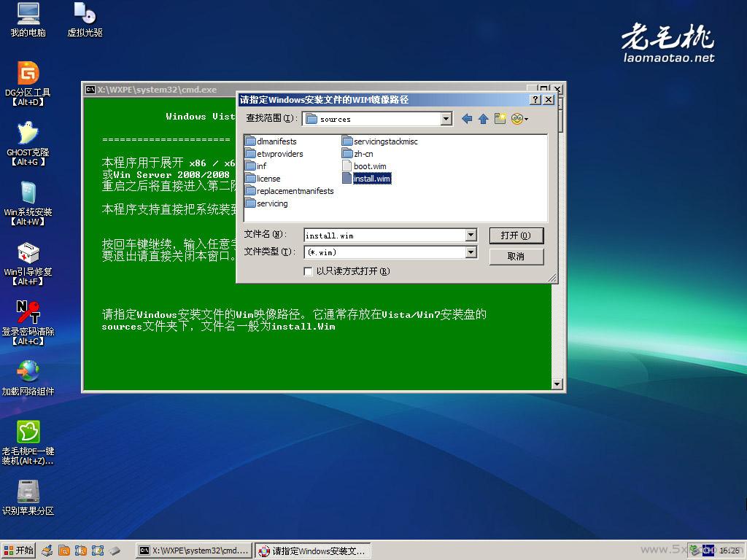This screenshot has width=747, height=560.
Task: Click the cmd window scrollbar down arrow
Action: pyautogui.click(x=557, y=384)
